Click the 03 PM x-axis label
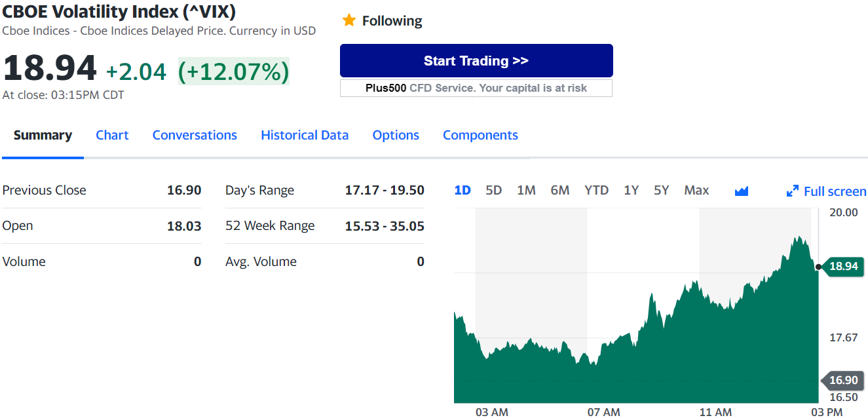This screenshot has height=420, width=868. click(x=827, y=412)
